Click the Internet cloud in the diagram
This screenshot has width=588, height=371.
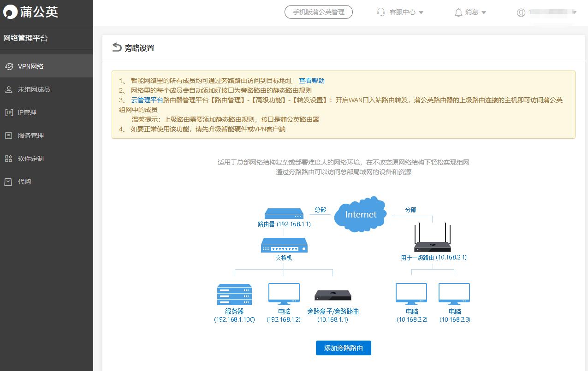coord(360,214)
